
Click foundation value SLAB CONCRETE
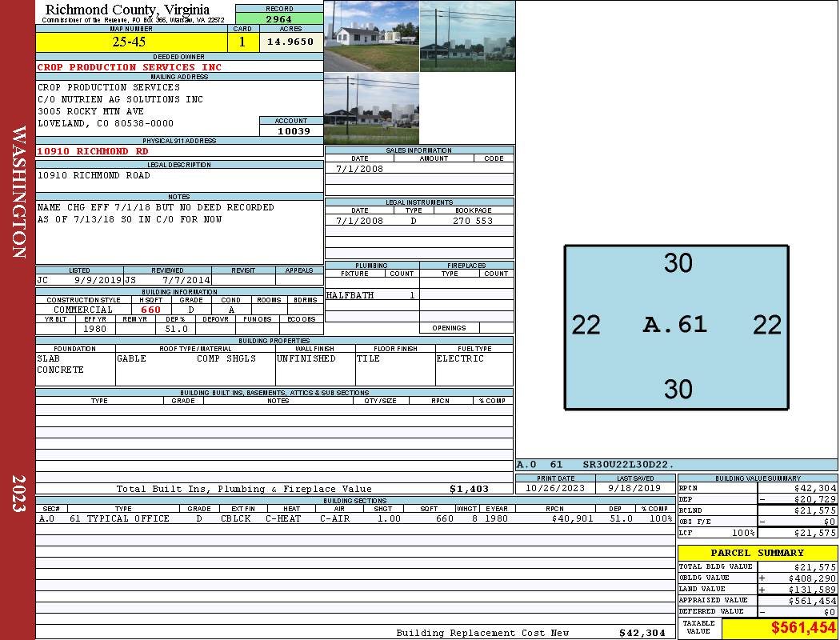[x=60, y=364]
